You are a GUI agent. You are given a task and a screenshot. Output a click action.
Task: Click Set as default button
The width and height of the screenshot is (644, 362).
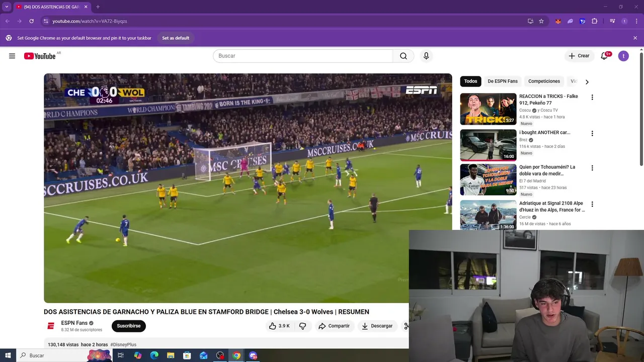pyautogui.click(x=176, y=38)
